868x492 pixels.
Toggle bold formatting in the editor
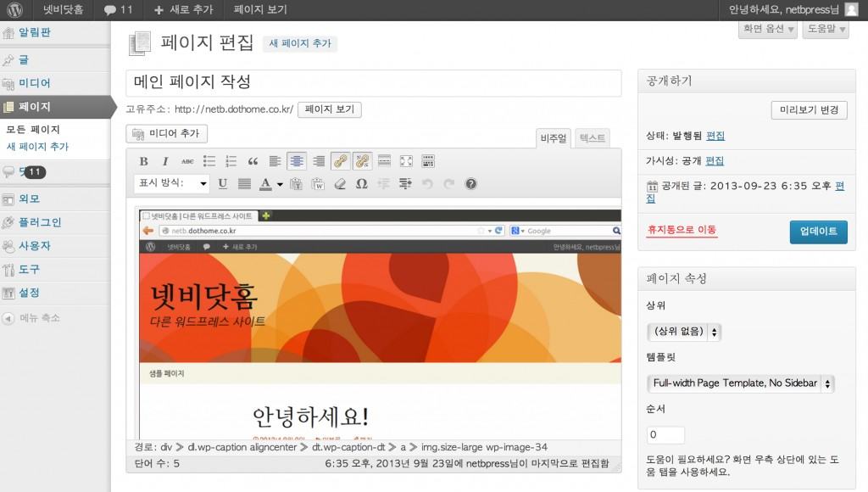click(x=143, y=161)
